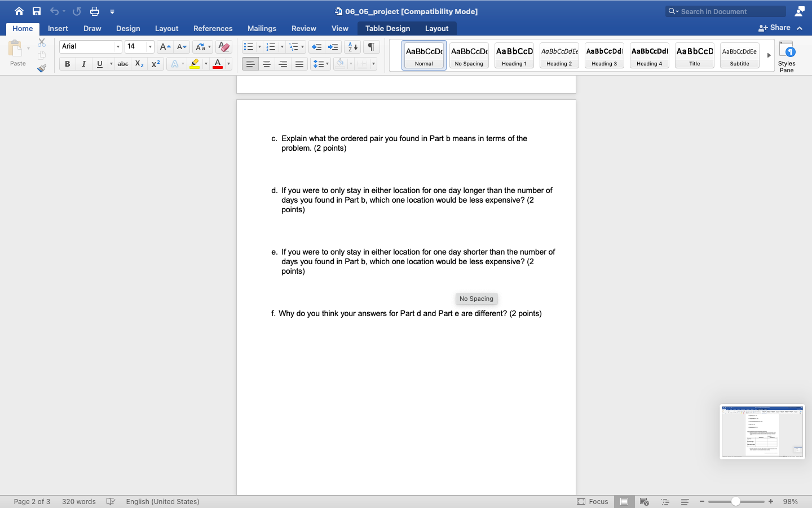This screenshot has width=812, height=508.
Task: Clear all formatting with the eraser icon
Action: point(224,47)
